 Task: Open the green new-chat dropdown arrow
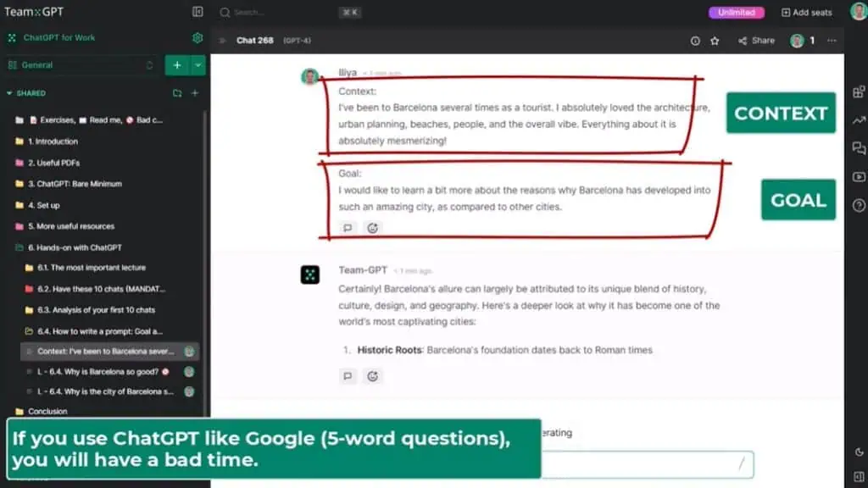(198, 65)
